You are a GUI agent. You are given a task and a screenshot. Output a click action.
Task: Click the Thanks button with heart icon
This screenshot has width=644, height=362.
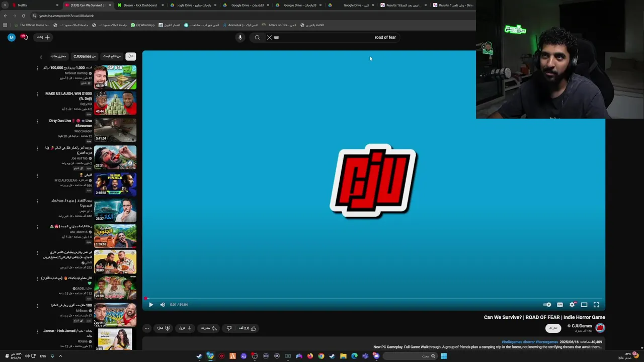(163, 328)
